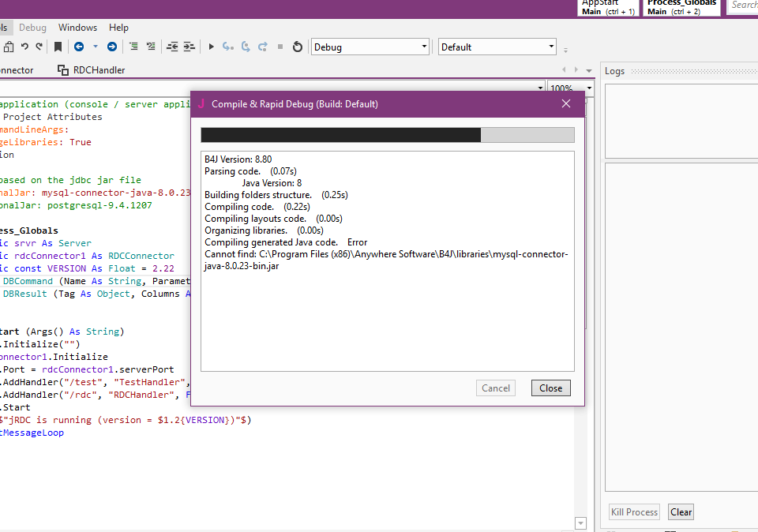Open the Debug menu

[32, 28]
